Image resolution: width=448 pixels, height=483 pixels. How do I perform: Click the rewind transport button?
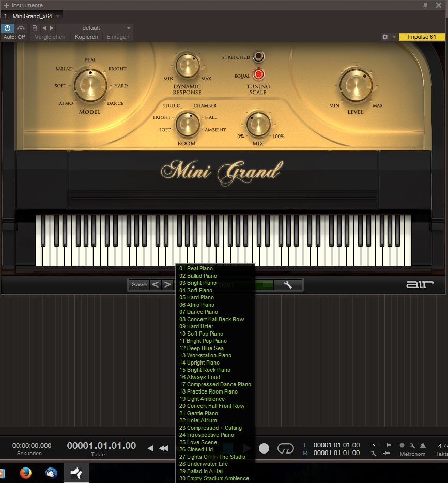(164, 448)
